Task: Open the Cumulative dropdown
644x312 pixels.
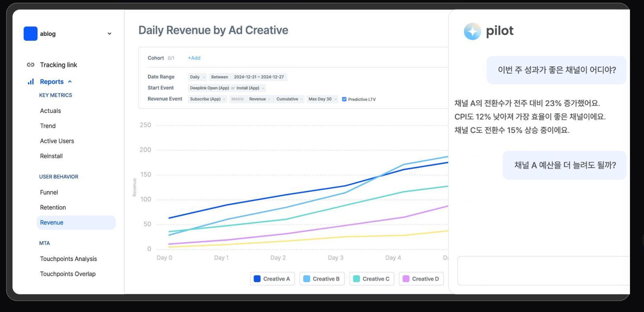Action: [289, 99]
